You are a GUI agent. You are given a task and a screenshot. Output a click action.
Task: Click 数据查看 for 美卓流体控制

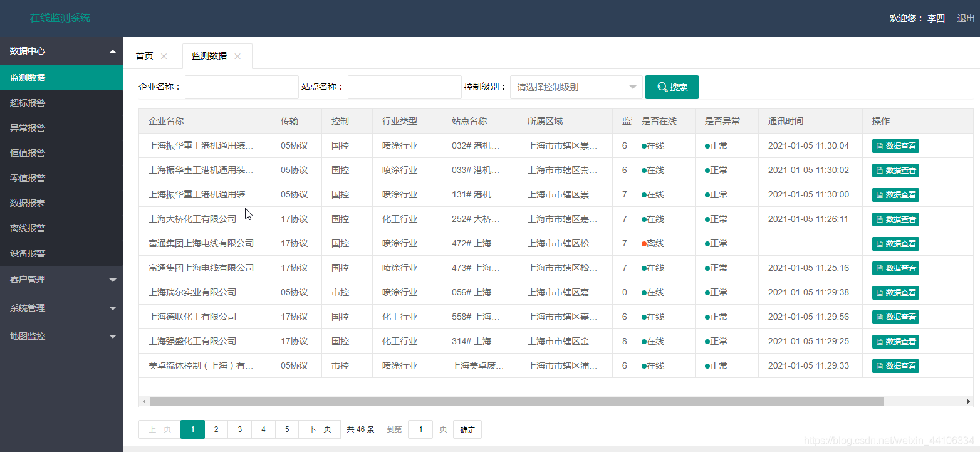point(895,366)
